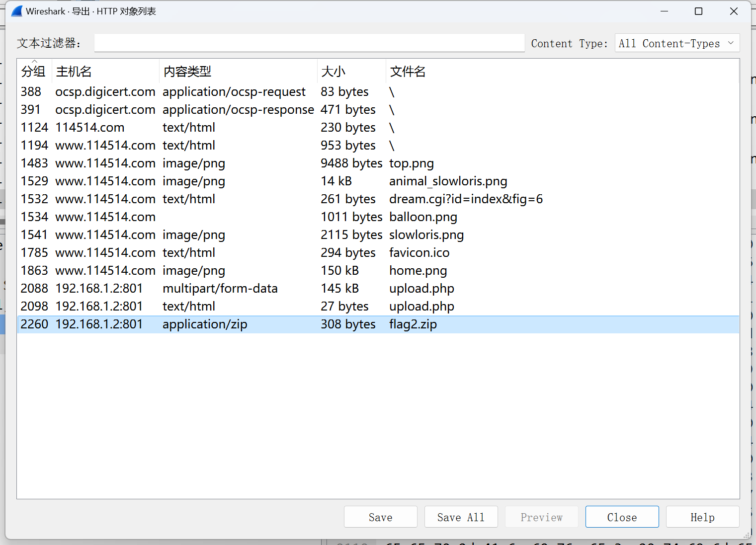Open the Content Type dropdown
This screenshot has height=545, width=756.
677,43
